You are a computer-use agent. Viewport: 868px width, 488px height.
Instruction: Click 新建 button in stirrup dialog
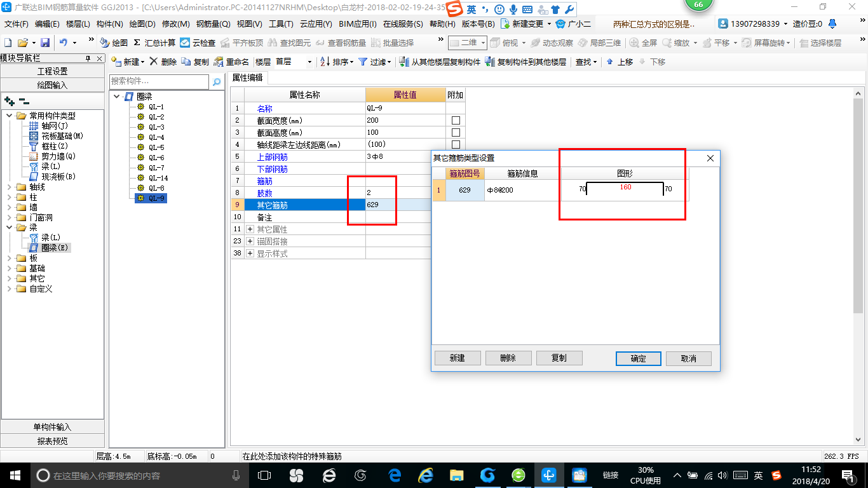click(x=458, y=358)
